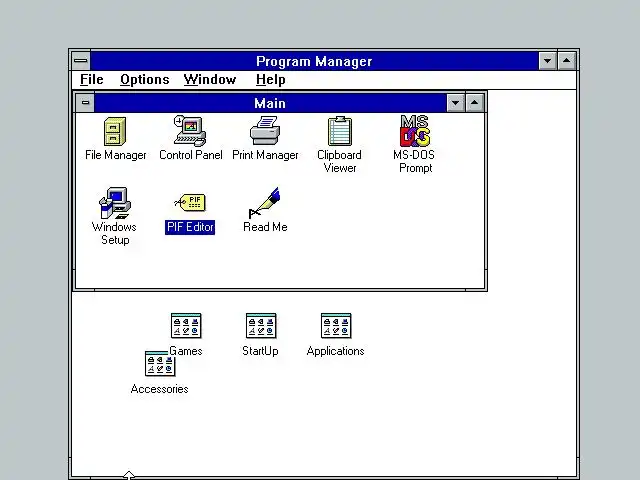
Task: Select the Applications program group icon
Action: 336,326
